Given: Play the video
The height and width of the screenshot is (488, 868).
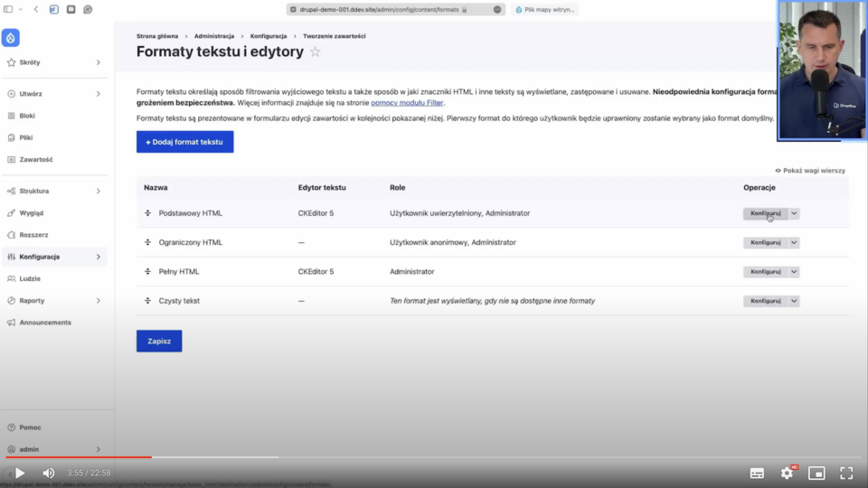Looking at the screenshot, I should (x=20, y=473).
